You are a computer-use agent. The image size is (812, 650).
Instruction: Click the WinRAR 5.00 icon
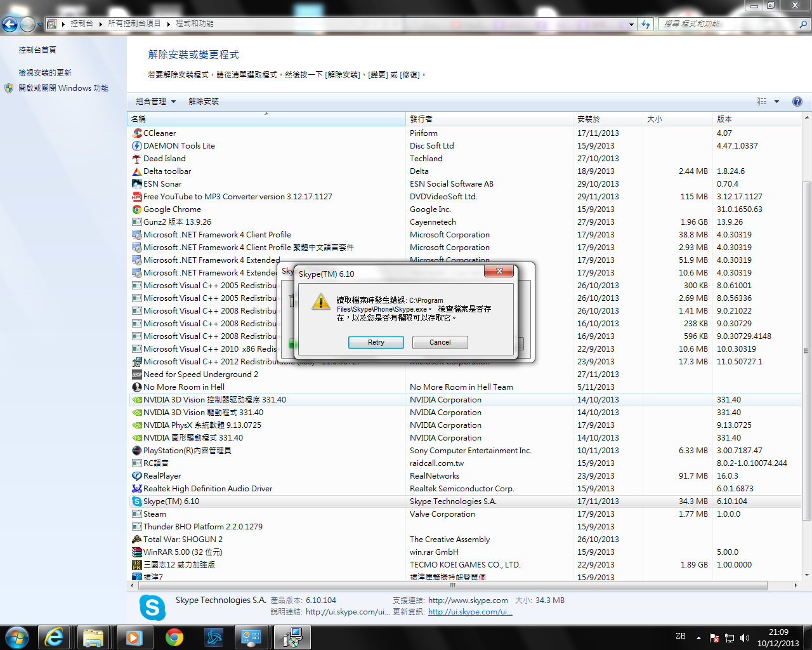[136, 552]
